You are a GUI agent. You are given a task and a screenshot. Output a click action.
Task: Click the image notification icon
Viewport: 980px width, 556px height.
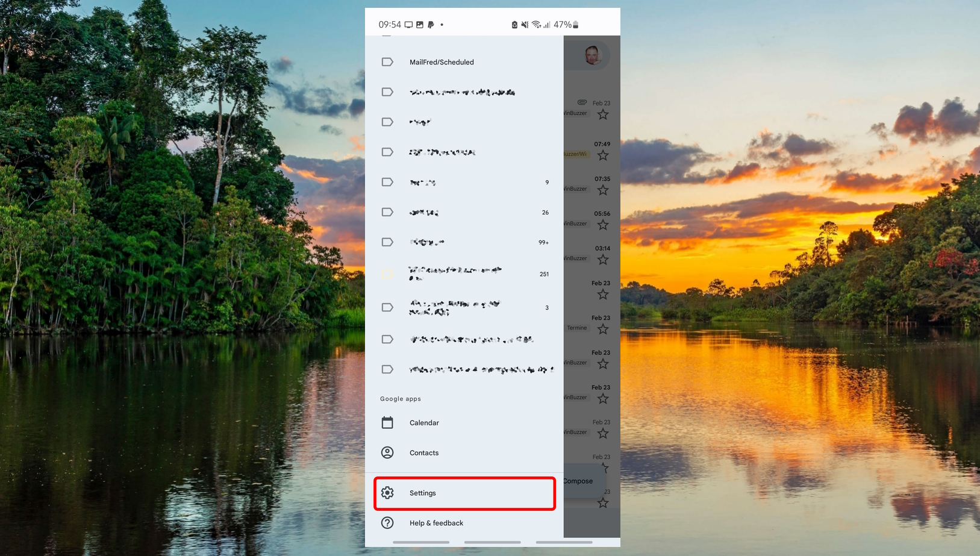click(420, 25)
